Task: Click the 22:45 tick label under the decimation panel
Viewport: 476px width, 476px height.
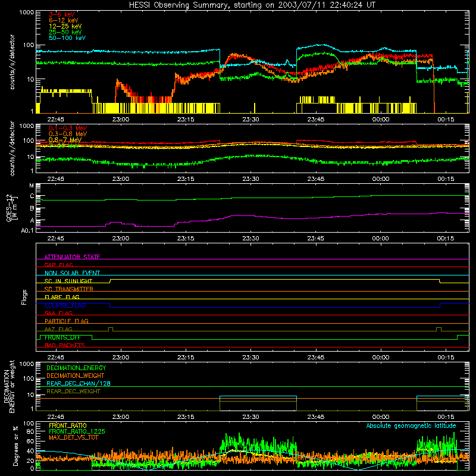Action: [x=55, y=417]
